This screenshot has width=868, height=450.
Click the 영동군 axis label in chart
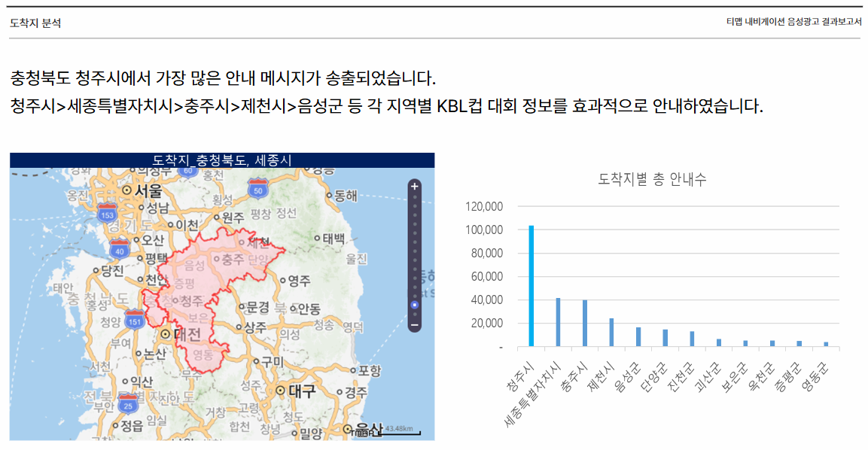coord(815,376)
